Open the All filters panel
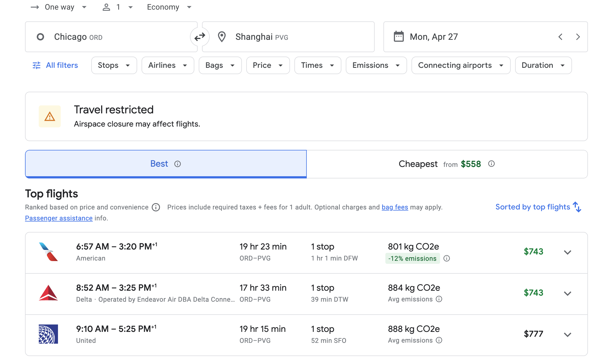The height and width of the screenshot is (364, 608). [55, 65]
